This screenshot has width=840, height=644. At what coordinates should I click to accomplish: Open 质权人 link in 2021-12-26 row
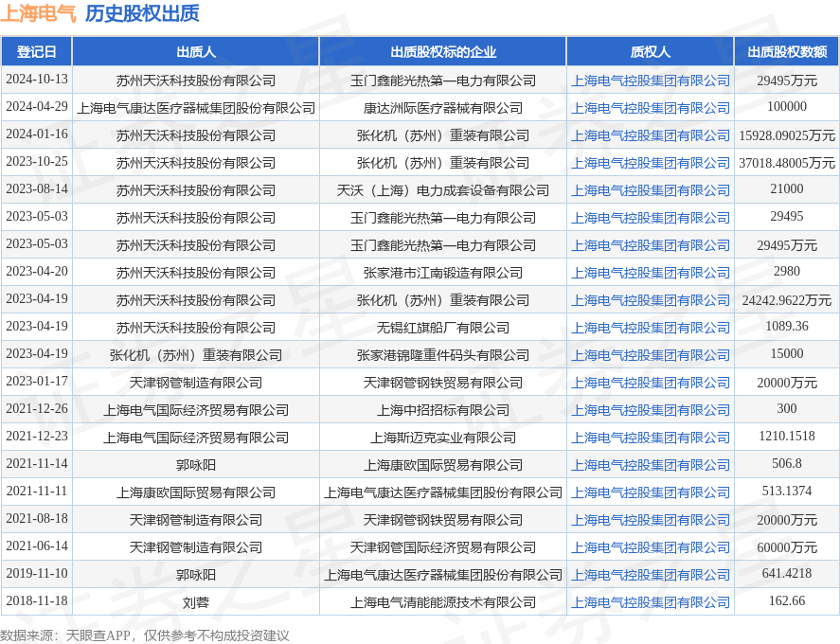click(651, 410)
